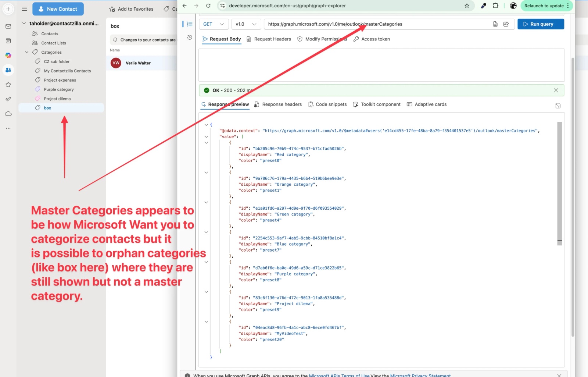Click the share query icon
This screenshot has height=377, width=588.
(506, 24)
